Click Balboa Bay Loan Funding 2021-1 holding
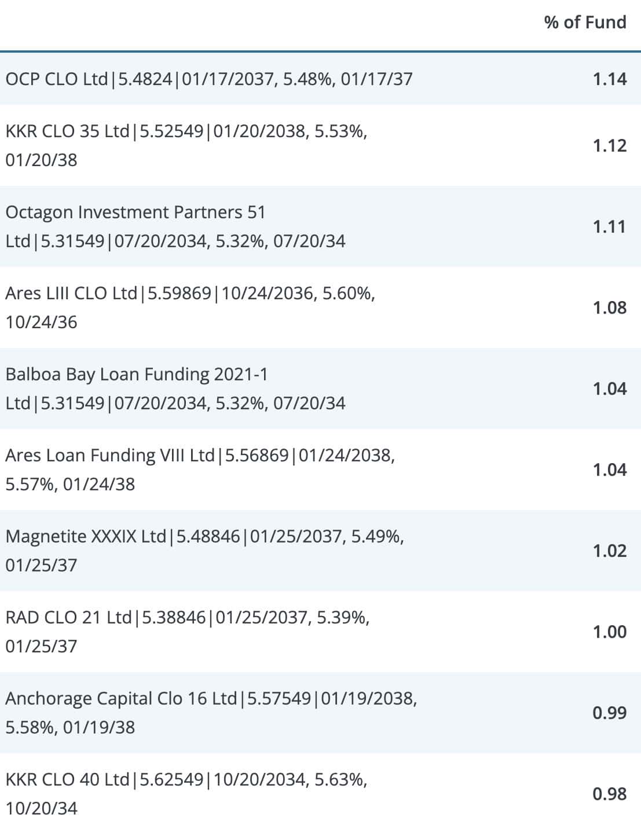This screenshot has height=840, width=641. pyautogui.click(x=320, y=388)
